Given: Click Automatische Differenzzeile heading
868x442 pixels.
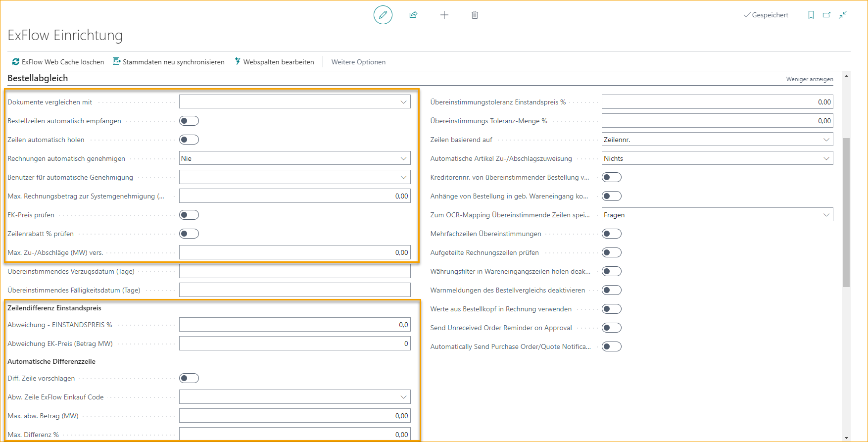Looking at the screenshot, I should click(51, 361).
